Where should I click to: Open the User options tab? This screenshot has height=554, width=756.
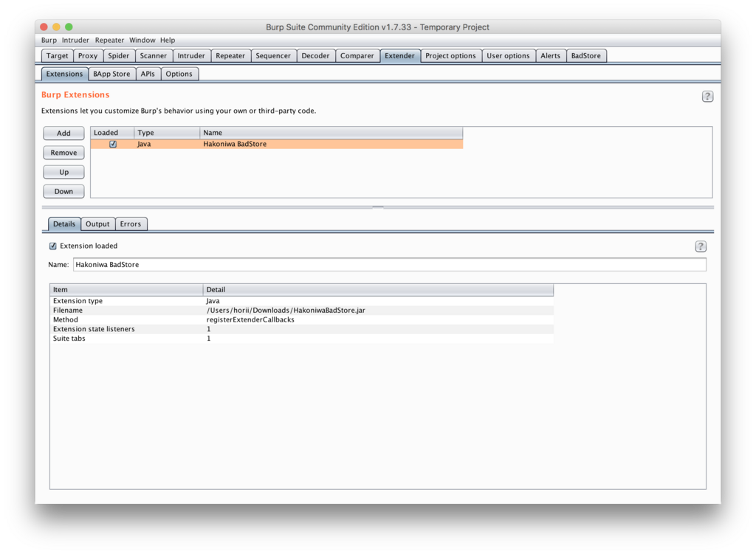coord(508,56)
